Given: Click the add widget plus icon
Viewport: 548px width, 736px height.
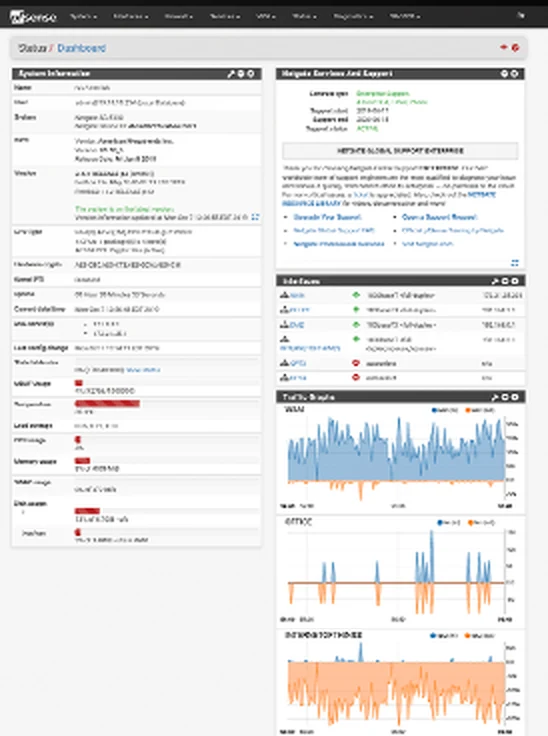Looking at the screenshot, I should [504, 47].
